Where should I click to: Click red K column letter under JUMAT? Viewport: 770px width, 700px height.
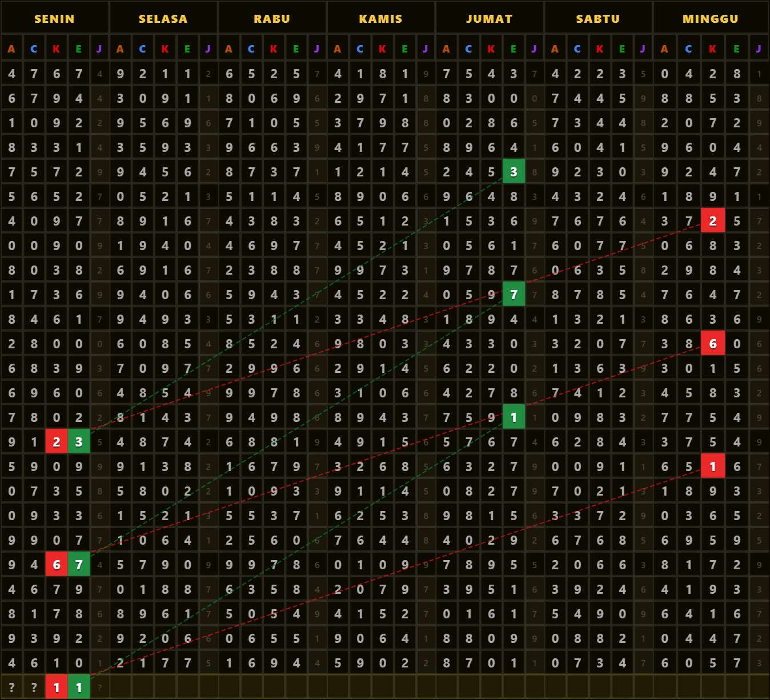click(x=491, y=49)
